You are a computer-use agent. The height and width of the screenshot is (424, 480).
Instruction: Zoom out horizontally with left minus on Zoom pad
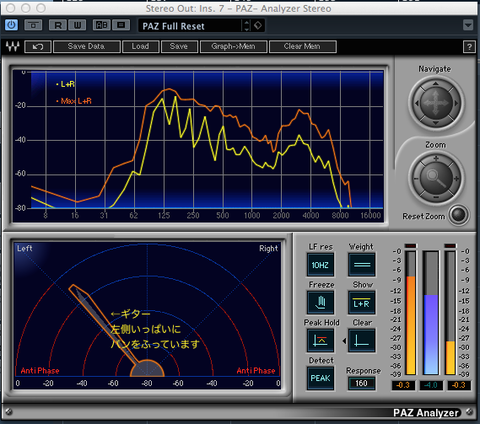click(416, 179)
